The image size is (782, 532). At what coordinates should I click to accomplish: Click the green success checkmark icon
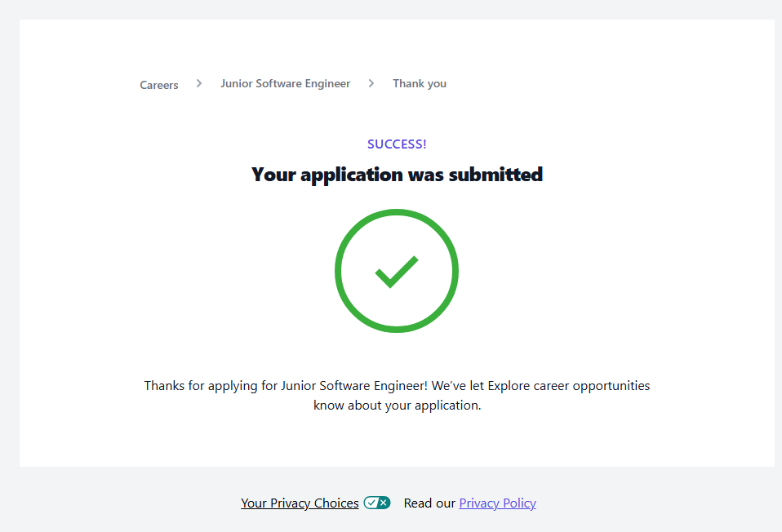pos(397,272)
